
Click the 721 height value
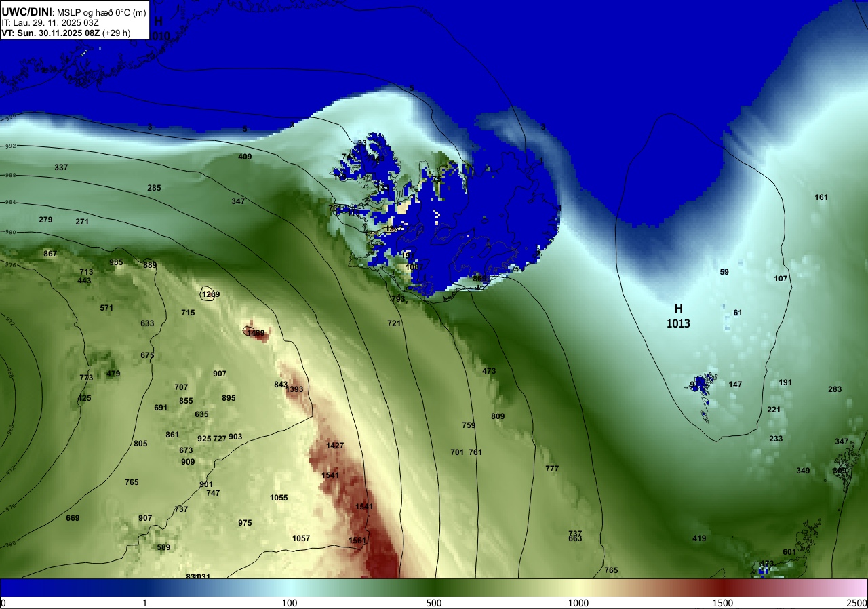pos(394,323)
